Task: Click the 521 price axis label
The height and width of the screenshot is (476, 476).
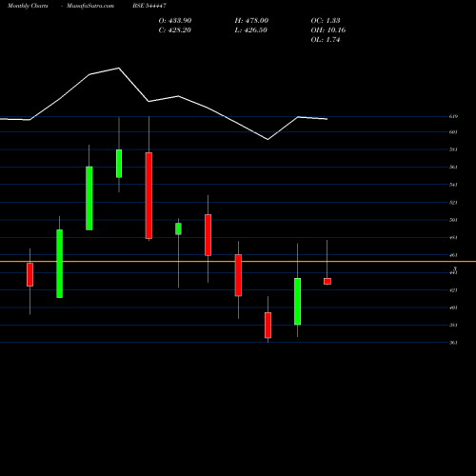Action: (x=453, y=203)
